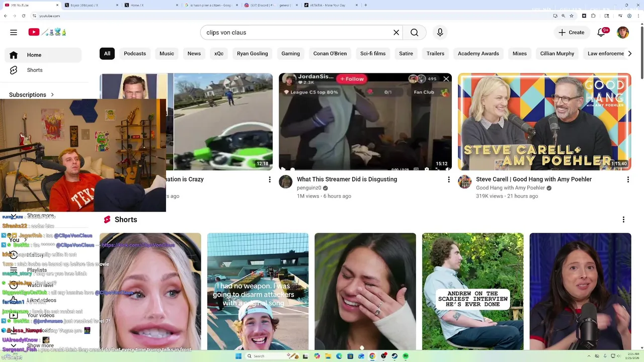Select the Mixes filter chip

(x=520, y=53)
